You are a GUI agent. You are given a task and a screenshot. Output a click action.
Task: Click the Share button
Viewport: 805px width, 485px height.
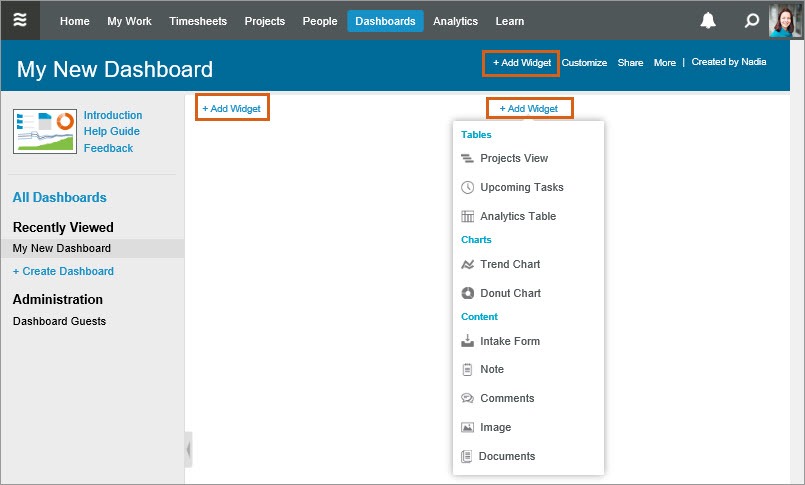[x=630, y=63]
